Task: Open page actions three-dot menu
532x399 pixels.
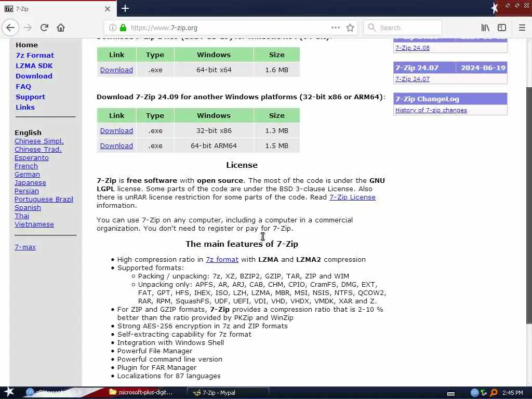Action: [x=336, y=28]
